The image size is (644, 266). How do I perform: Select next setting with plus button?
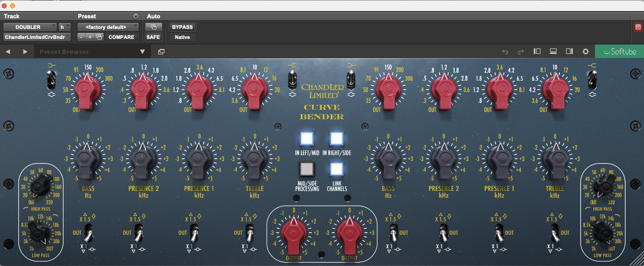pos(90,37)
